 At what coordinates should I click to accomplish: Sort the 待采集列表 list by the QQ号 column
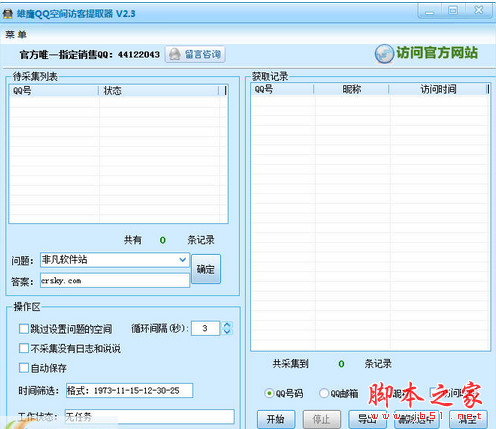click(54, 91)
